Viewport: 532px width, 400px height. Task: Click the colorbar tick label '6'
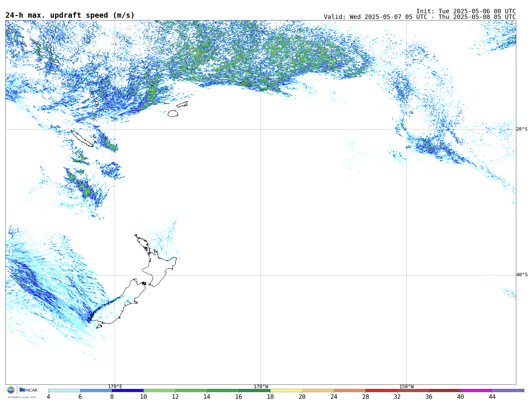click(80, 397)
